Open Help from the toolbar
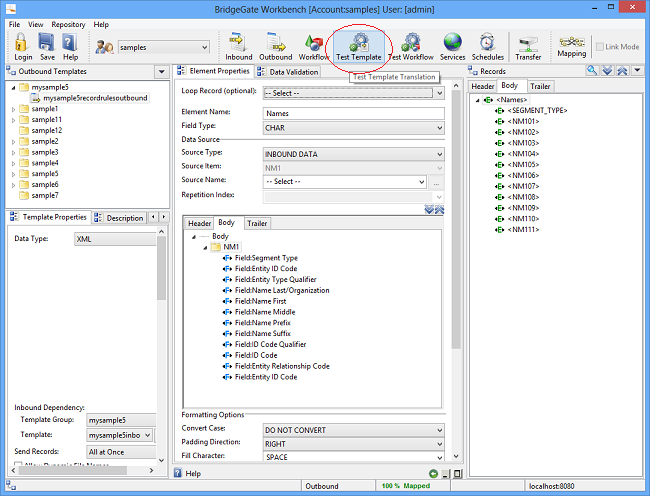This screenshot has width=650, height=496. coord(70,46)
